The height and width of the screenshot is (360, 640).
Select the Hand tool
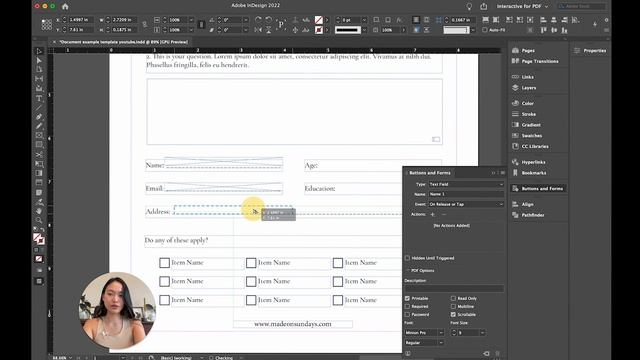tap(39, 211)
